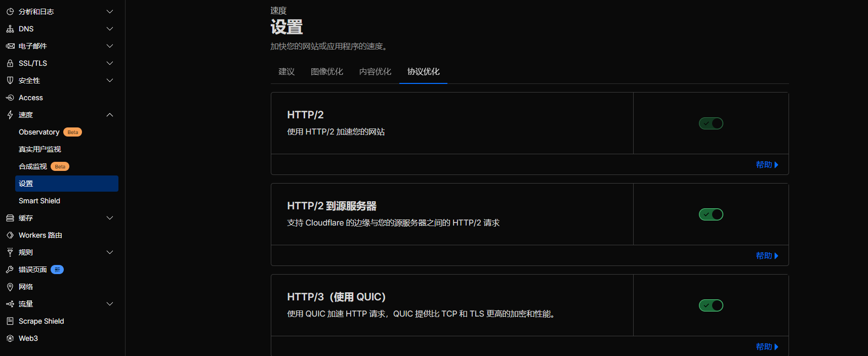Viewport: 868px width, 356px height.
Task: Turn off HTTP/2 到源服务器 toggle
Action: [x=711, y=214]
